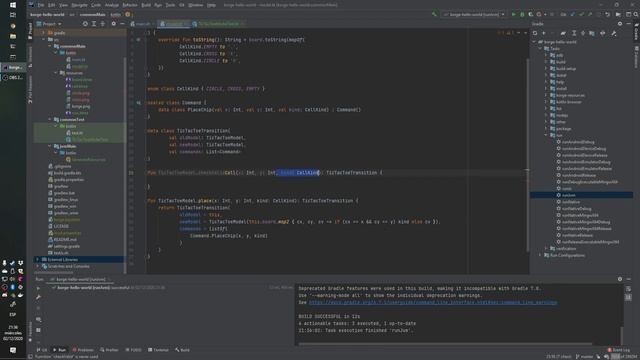Expand the build task group in Gradle
640x360 pixels.
[x=546, y=62]
